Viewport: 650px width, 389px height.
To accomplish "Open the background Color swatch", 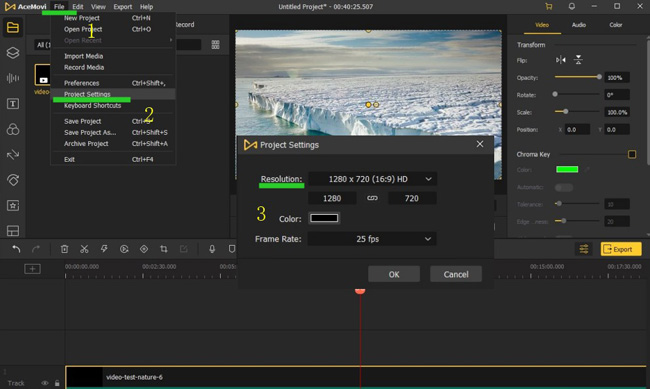I will pos(324,218).
